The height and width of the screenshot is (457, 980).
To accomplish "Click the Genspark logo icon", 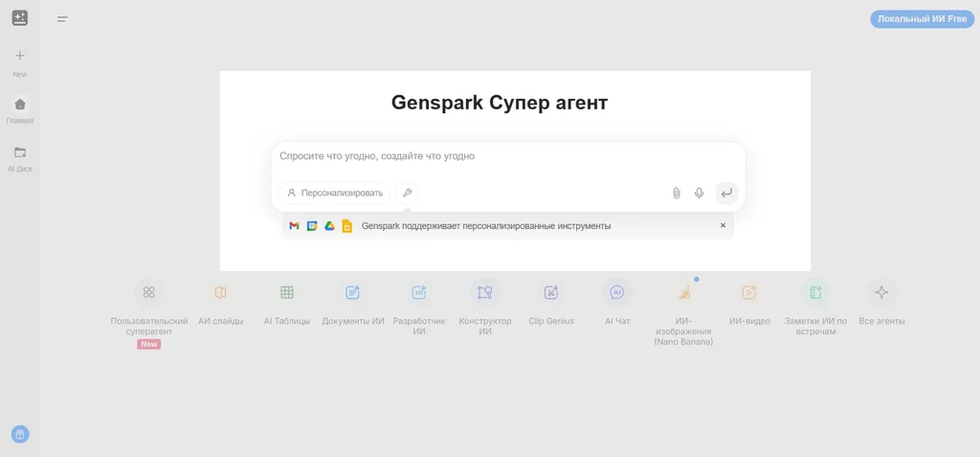I will coord(19,18).
